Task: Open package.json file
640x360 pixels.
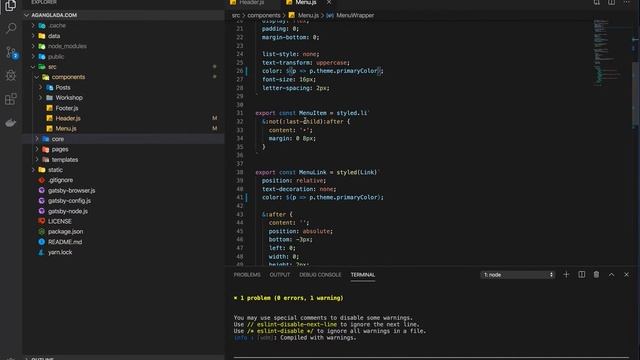Action: pyautogui.click(x=65, y=231)
